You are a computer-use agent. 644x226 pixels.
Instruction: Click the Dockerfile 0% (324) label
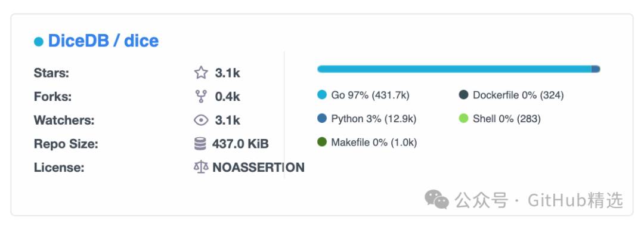pyautogui.click(x=518, y=95)
